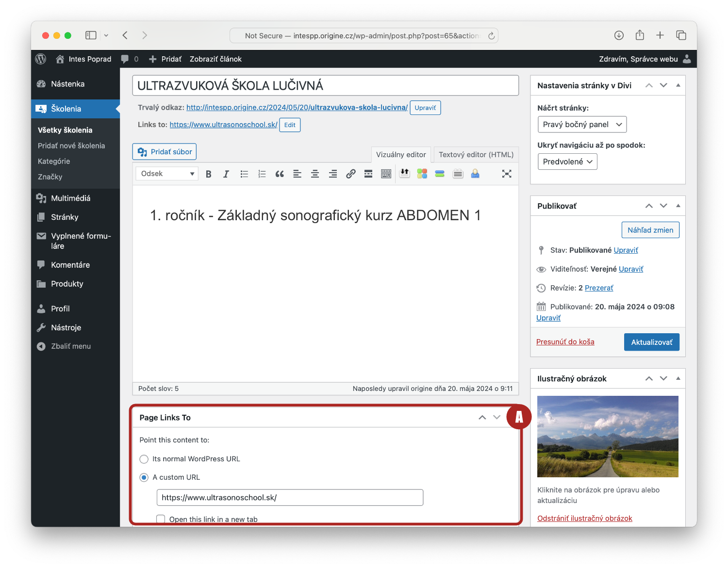Move the Publikovať panel up
Screen dimensions: 728x568
[649, 206]
